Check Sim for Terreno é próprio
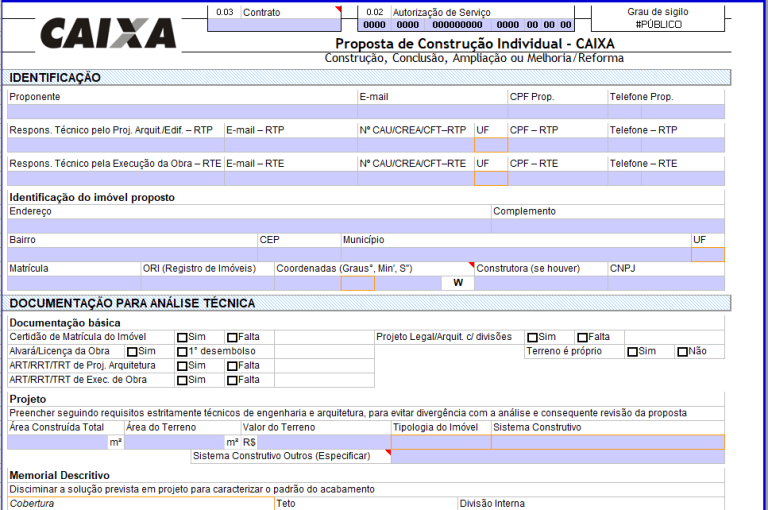This screenshot has width=768, height=510. tap(632, 352)
